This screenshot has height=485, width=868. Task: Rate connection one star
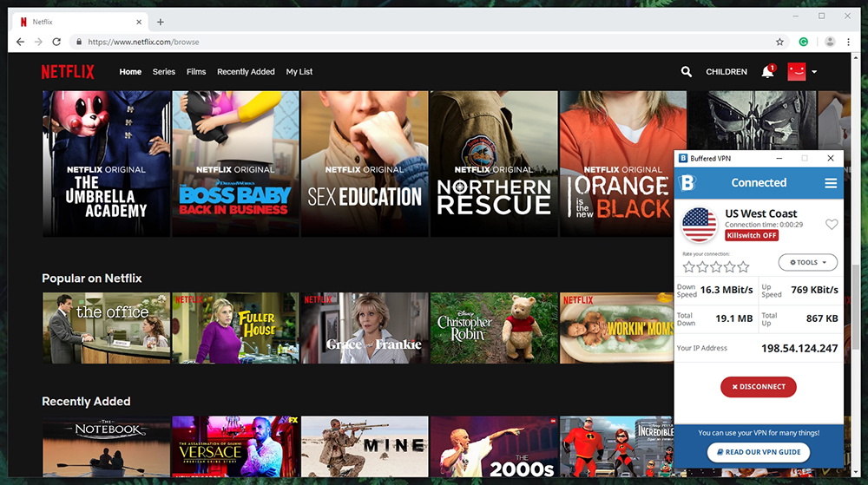point(688,267)
